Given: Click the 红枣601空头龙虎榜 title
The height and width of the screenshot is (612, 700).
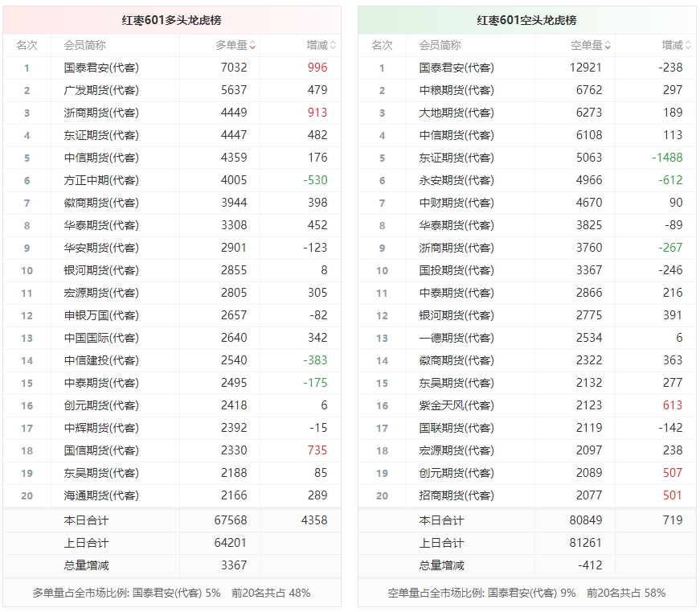Looking at the screenshot, I should pos(526,20).
